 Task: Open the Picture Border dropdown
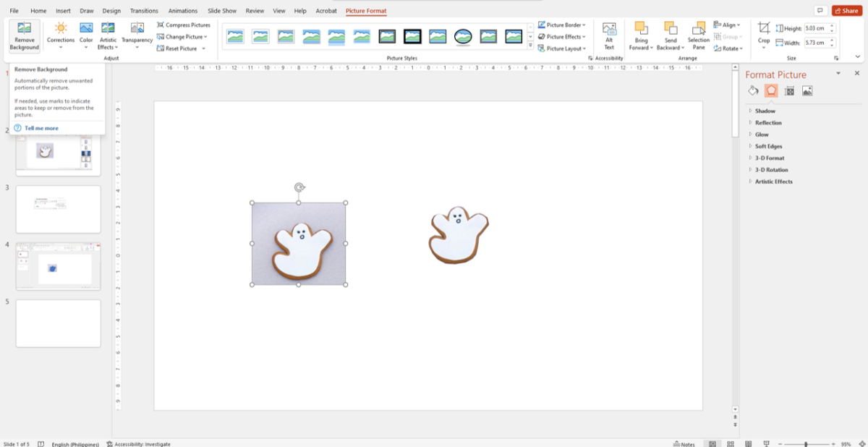[x=563, y=24]
